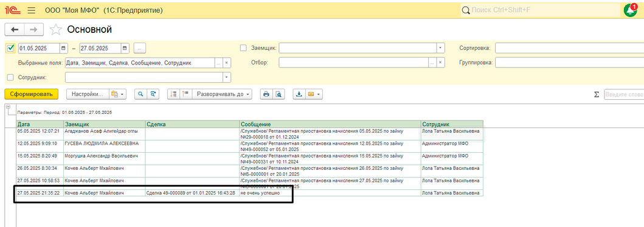
Task: Click the sum Σ icon
Action: 597,94
